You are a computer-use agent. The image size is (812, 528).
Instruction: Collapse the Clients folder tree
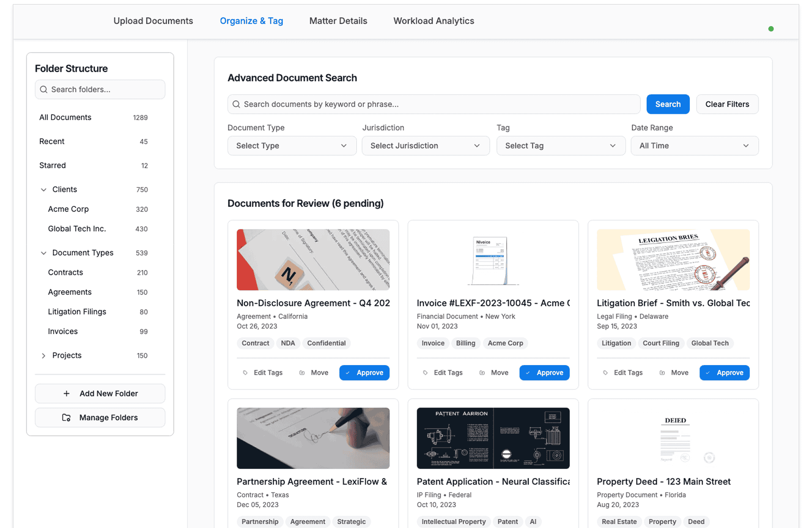pyautogui.click(x=44, y=190)
